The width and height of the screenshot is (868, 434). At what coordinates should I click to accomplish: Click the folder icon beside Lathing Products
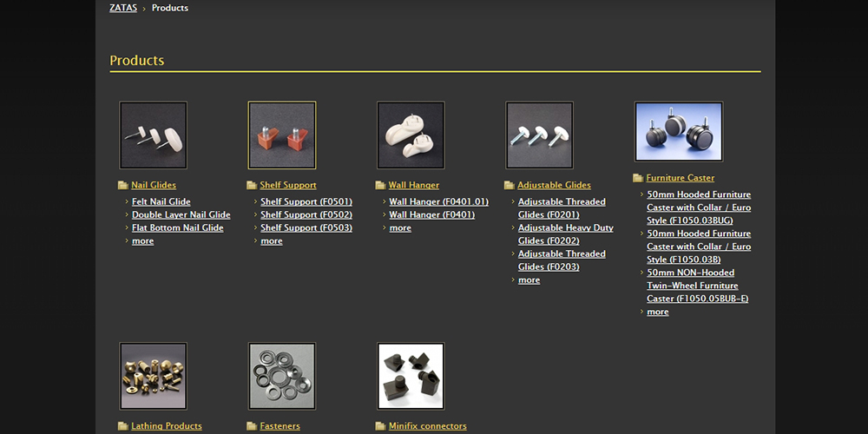click(x=123, y=426)
